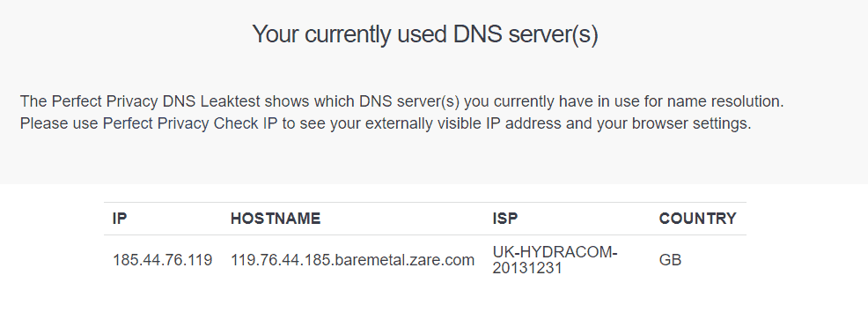868x320 pixels.
Task: Click the UK-HYDRACOM-20131231 ISP cell
Action: 555,260
